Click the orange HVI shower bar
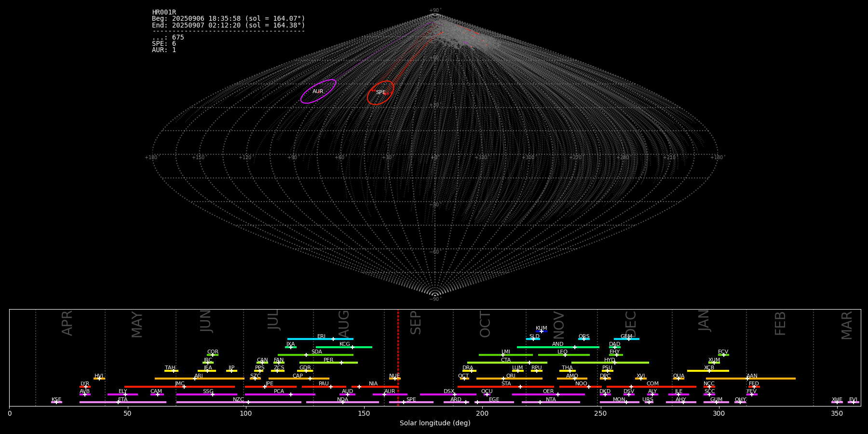The height and width of the screenshot is (434, 868). click(x=99, y=379)
